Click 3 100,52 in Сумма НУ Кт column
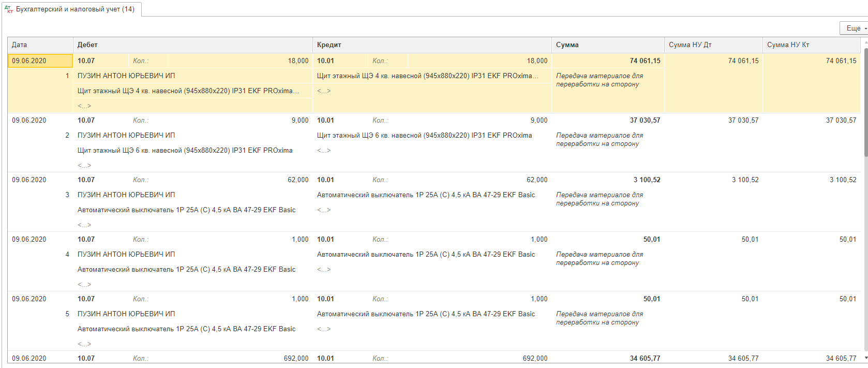Image resolution: width=868 pixels, height=368 pixels. pos(843,180)
